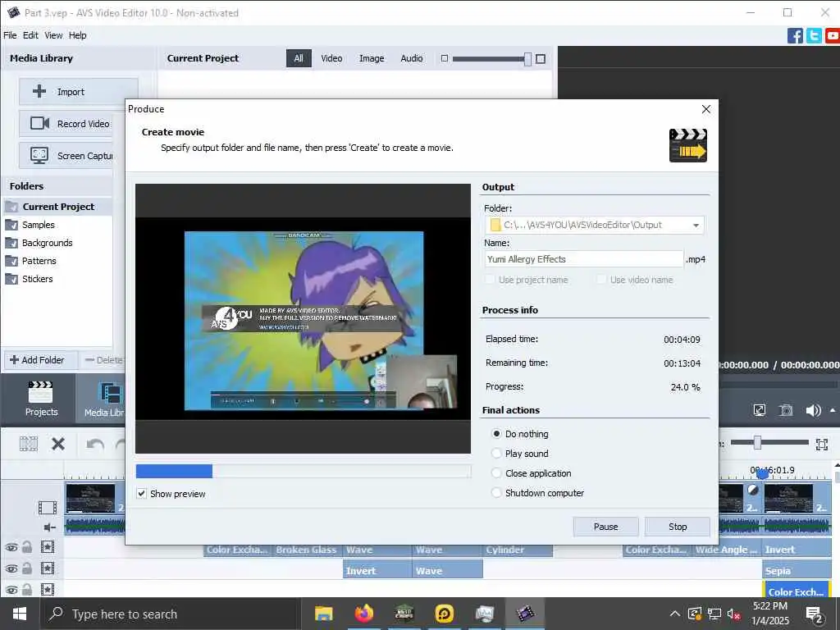840x630 pixels.
Task: Click the Undo arrow on timeline toolbar
Action: pos(95,444)
